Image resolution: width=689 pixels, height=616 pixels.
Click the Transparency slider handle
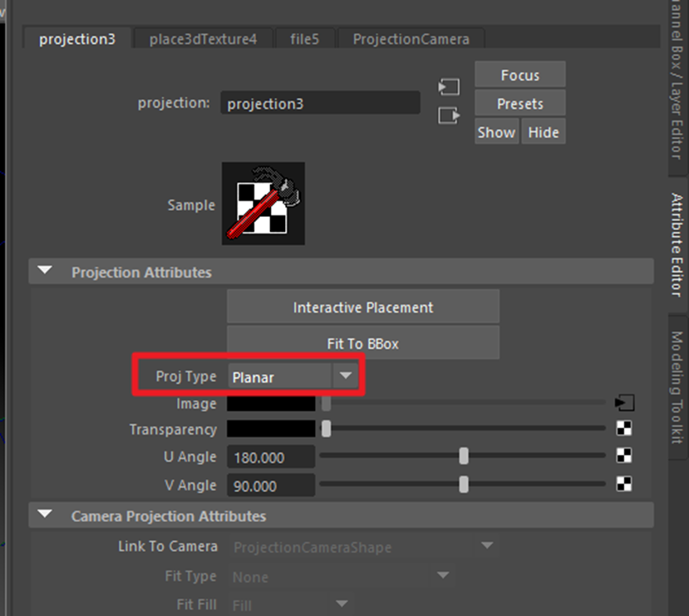(x=326, y=428)
